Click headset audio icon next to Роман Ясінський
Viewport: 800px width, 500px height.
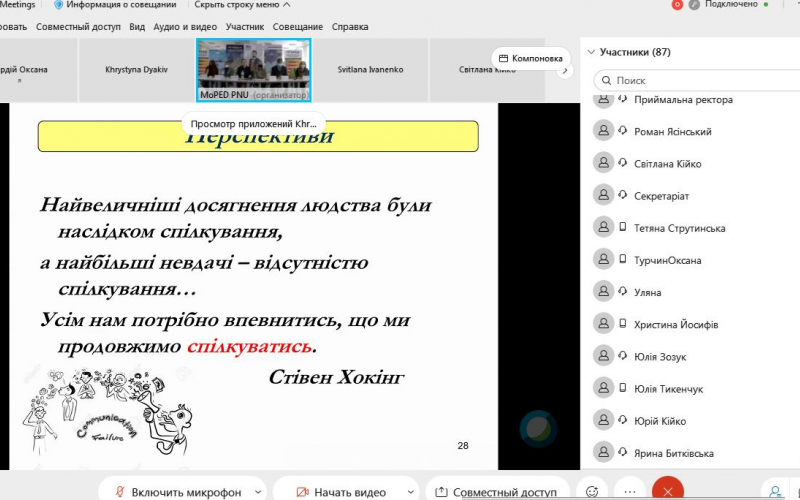pos(622,131)
